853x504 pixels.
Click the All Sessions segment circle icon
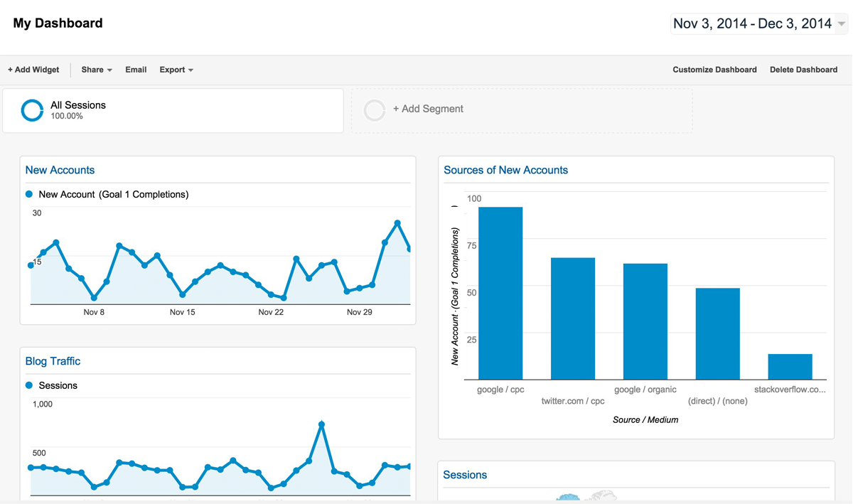pos(31,109)
